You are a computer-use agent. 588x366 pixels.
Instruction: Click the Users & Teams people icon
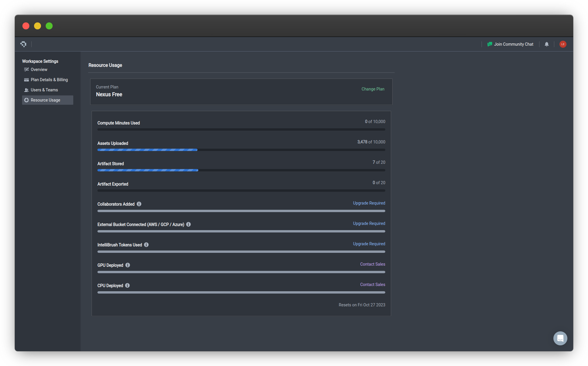coord(26,90)
